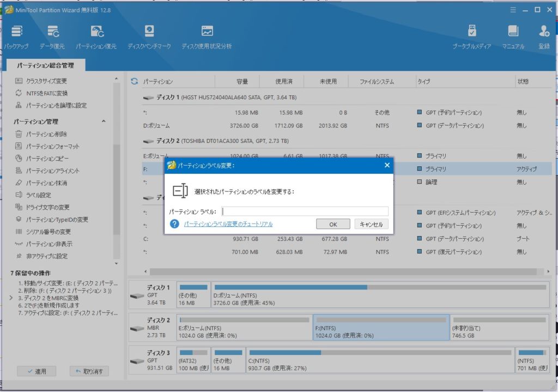Select the パーティション総合管理 tab
This screenshot has width=558, height=392.
[45, 65]
